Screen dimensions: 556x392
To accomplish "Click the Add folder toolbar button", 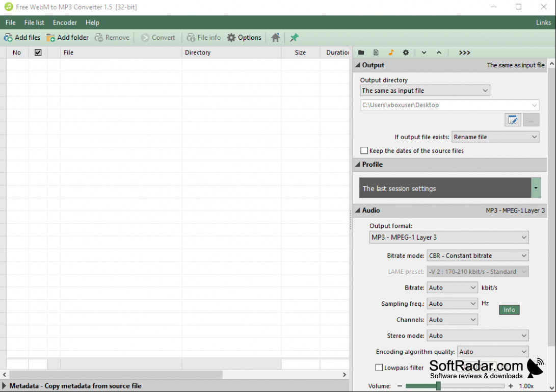I will (x=67, y=38).
